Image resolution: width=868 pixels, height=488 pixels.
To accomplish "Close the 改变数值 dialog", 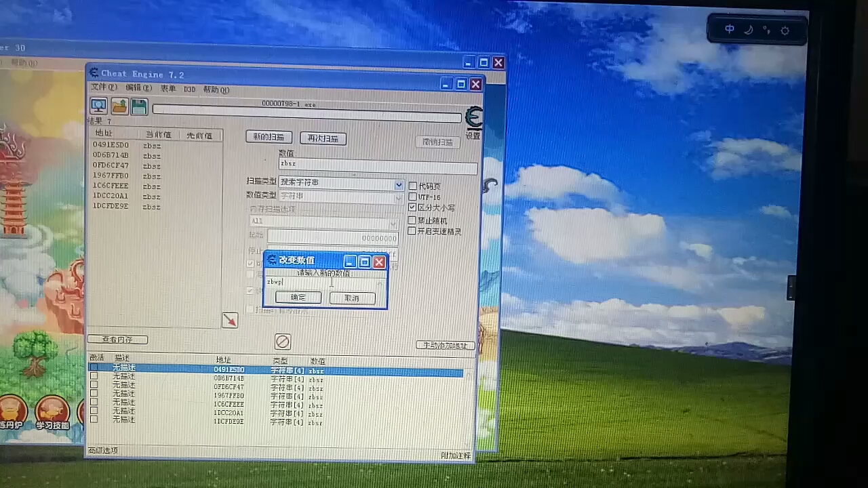I will click(379, 262).
